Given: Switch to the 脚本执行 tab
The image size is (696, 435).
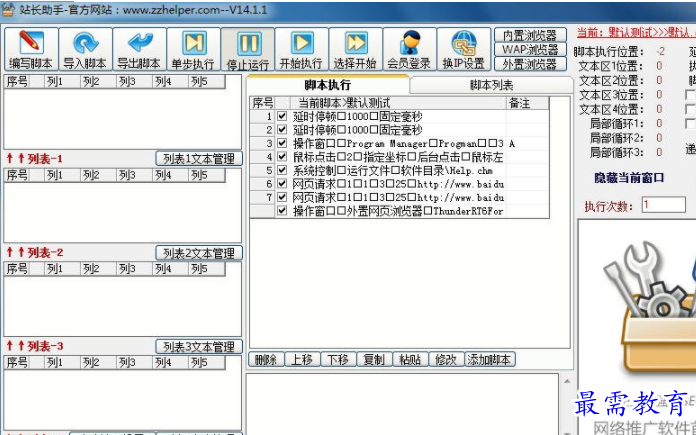Looking at the screenshot, I should [327, 86].
